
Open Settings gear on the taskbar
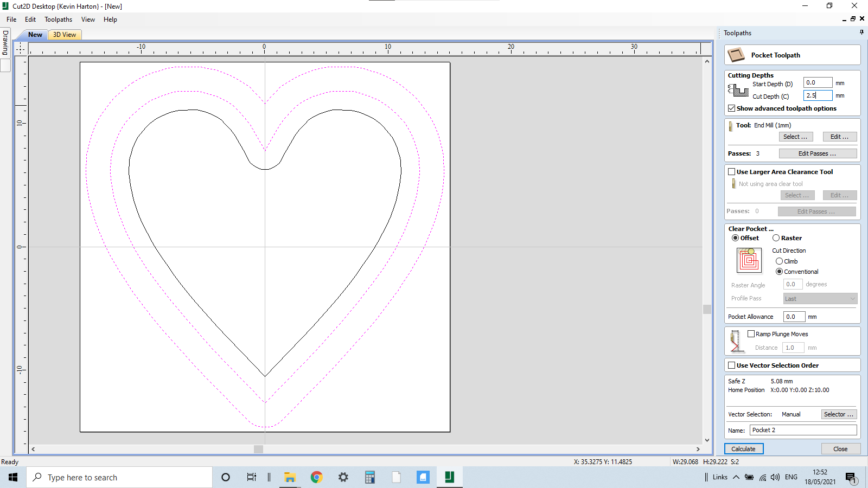[343, 477]
